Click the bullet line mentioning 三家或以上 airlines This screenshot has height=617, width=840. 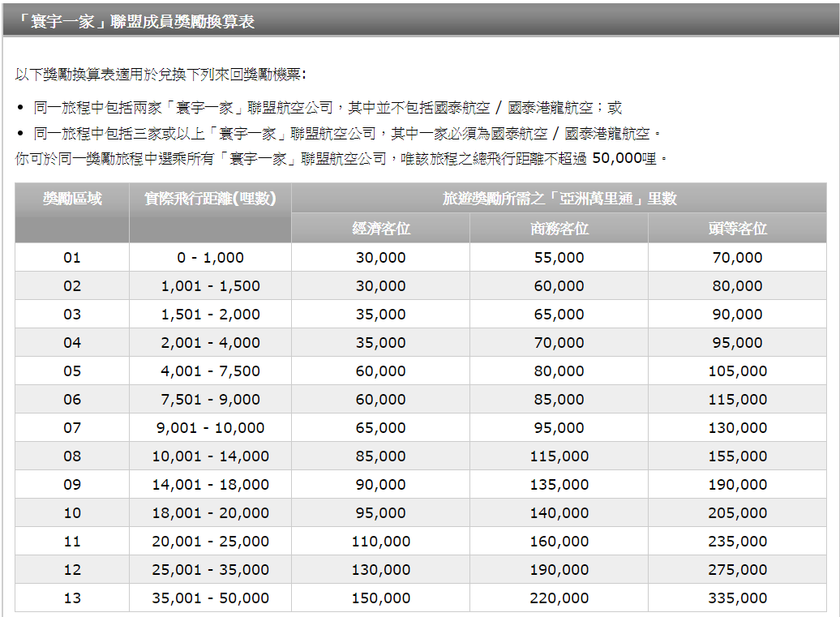pos(347,133)
